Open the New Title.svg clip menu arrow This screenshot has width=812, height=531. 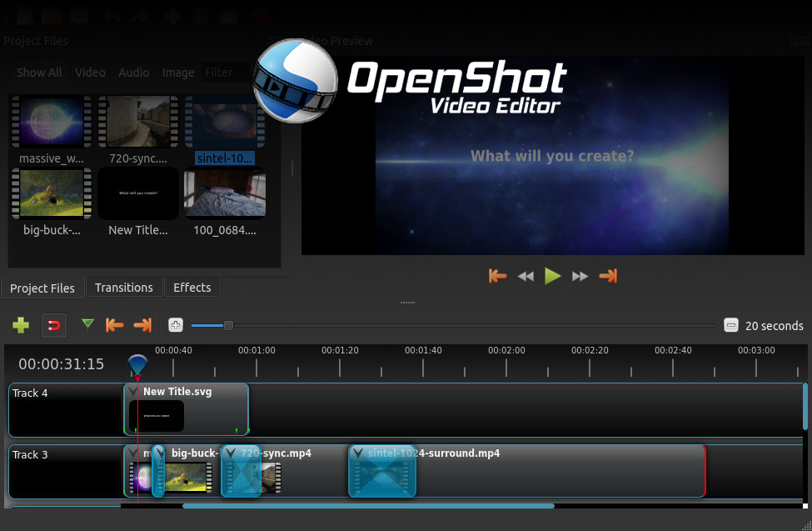tap(133, 392)
